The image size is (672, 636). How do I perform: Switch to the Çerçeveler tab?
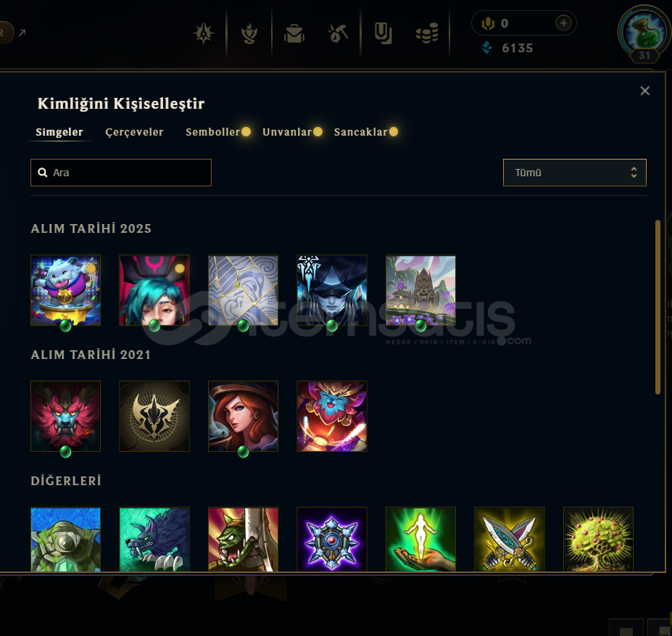pyautogui.click(x=134, y=132)
